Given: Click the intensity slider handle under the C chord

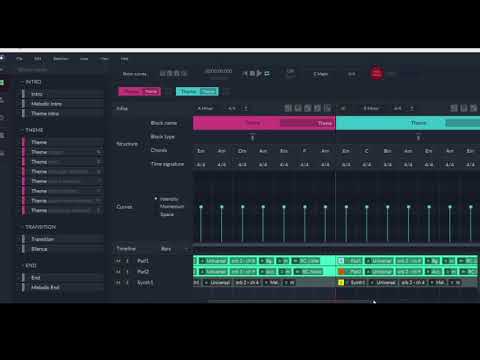Looking at the screenshot, I should (367, 207).
